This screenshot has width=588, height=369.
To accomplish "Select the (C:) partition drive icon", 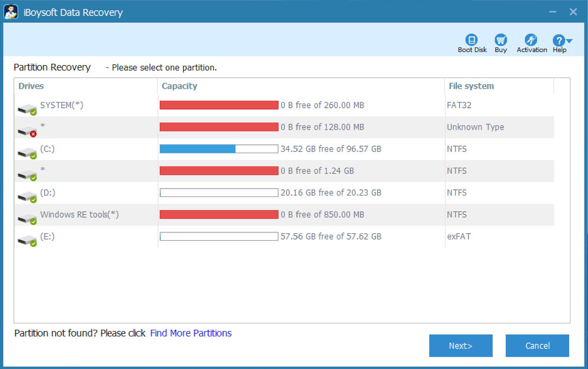I will coord(27,151).
